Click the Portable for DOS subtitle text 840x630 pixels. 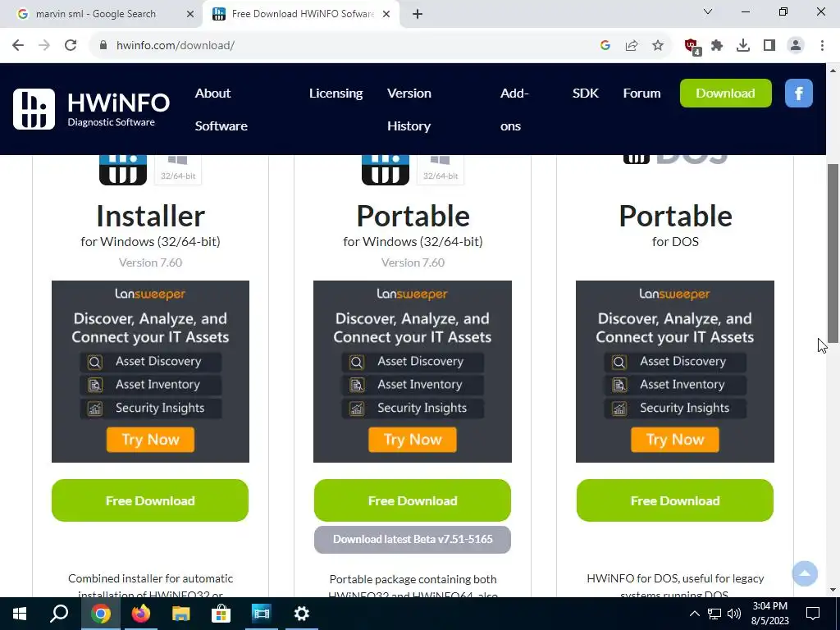click(675, 242)
